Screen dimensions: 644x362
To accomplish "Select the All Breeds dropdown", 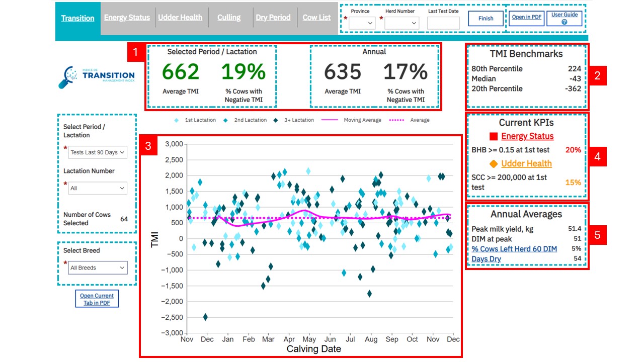I will 98,268.
